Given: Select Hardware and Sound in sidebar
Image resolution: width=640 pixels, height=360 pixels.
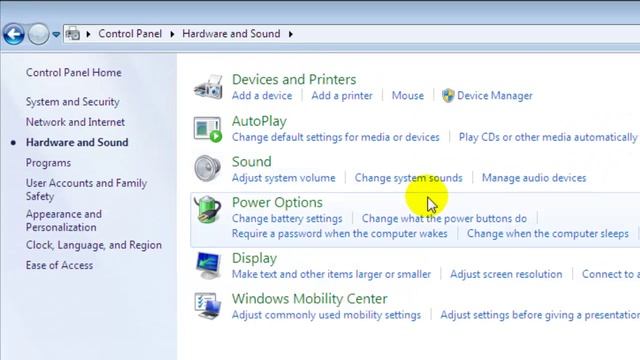Looking at the screenshot, I should (77, 142).
